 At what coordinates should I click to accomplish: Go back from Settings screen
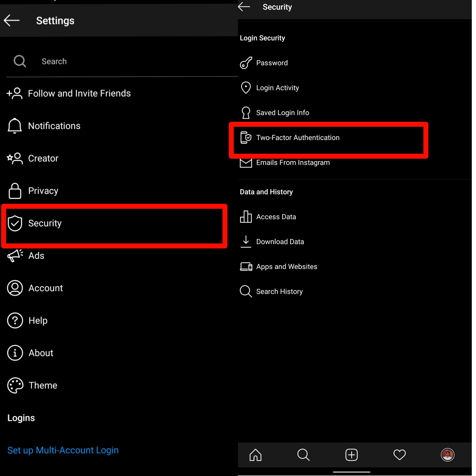pos(12,20)
